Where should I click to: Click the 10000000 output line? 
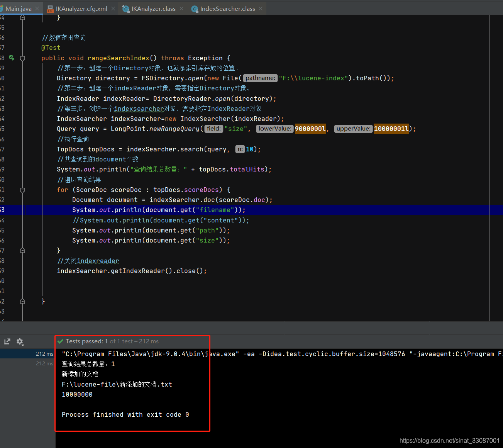(x=77, y=394)
